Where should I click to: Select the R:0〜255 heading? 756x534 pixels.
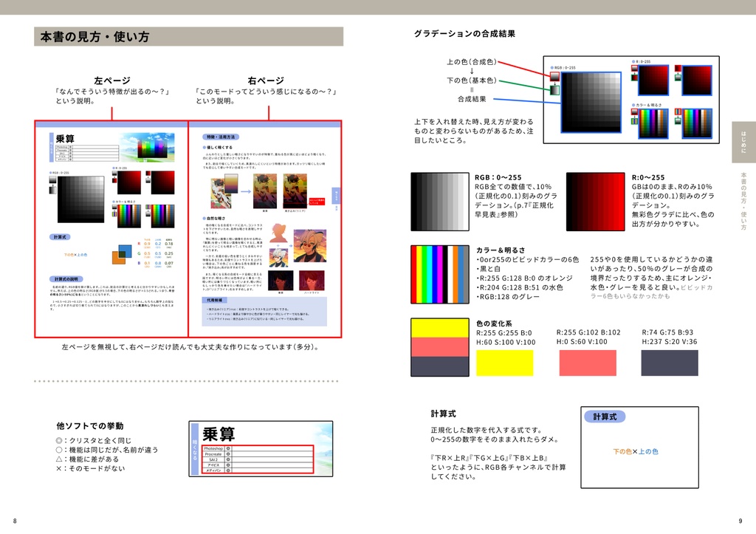[x=648, y=177]
